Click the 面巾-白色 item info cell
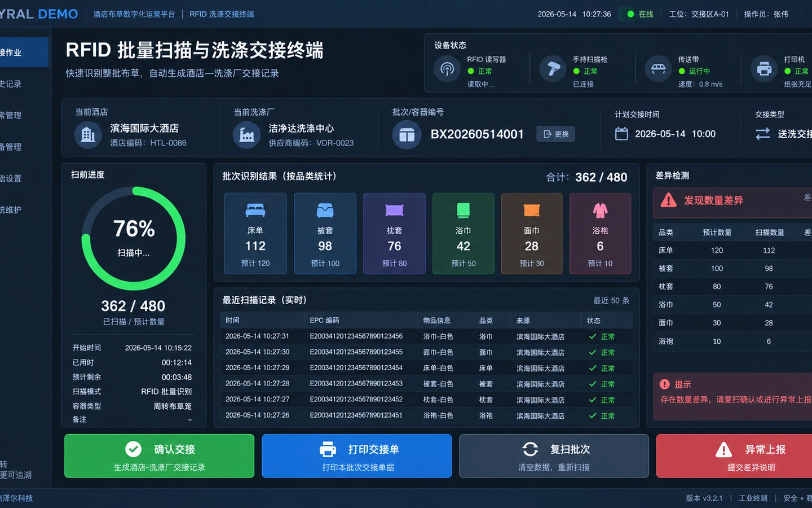 [x=438, y=352]
